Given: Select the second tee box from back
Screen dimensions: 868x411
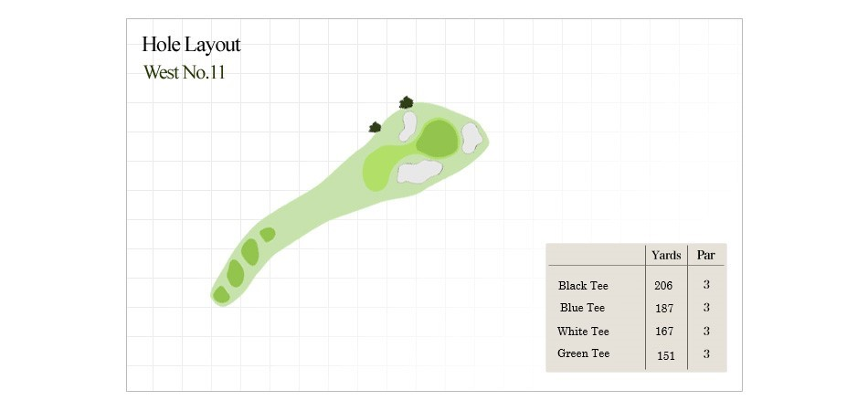Looking at the screenshot, I should click(x=235, y=273).
